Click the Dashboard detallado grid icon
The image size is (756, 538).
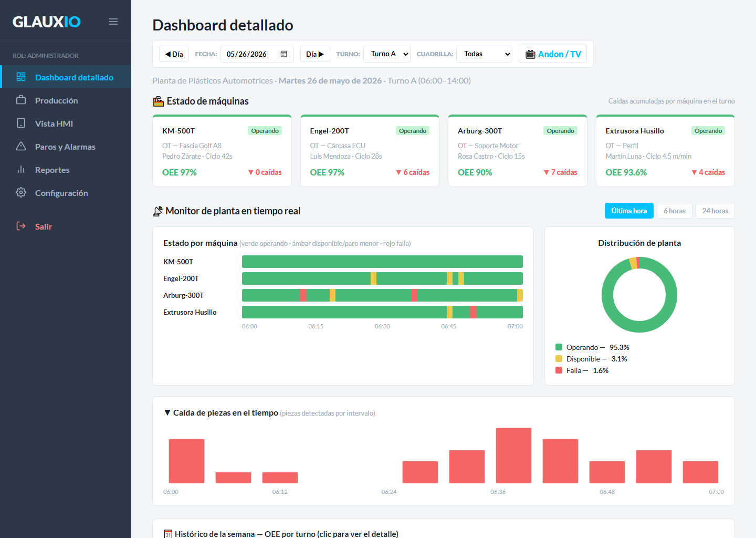click(x=21, y=77)
